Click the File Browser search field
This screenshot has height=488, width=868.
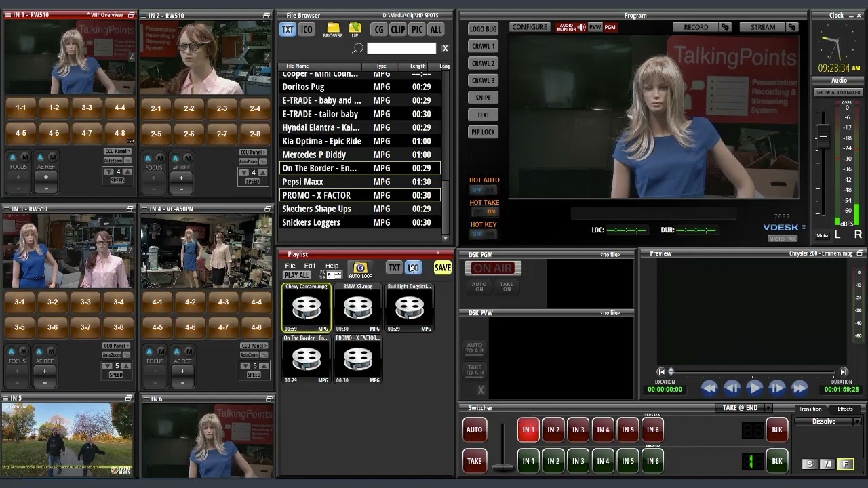401,48
